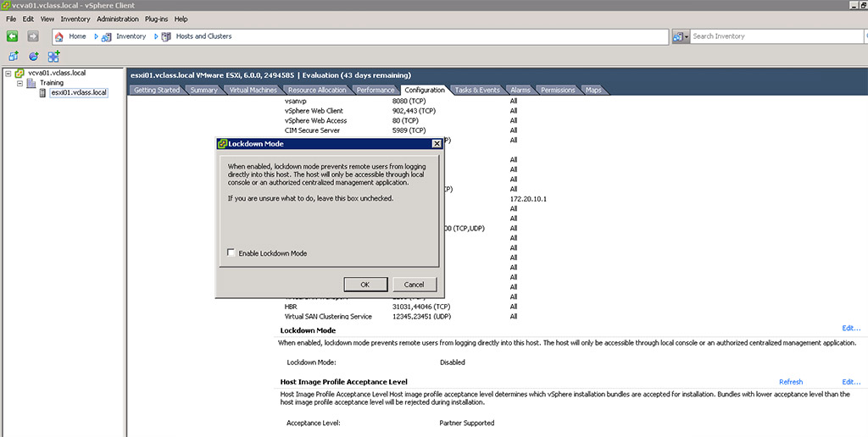Select the Configuration tab
This screenshot has width=868, height=437.
[x=425, y=90]
